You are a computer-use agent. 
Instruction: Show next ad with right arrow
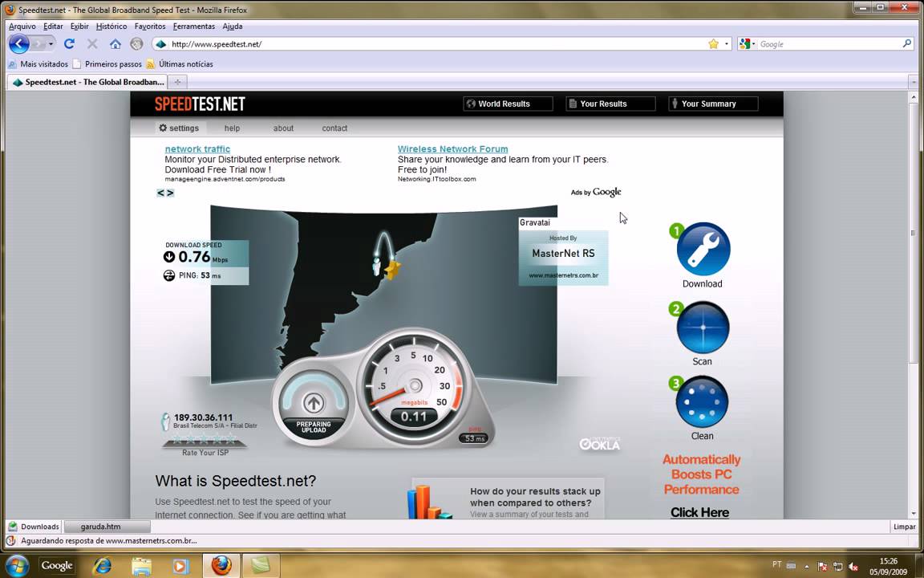170,193
